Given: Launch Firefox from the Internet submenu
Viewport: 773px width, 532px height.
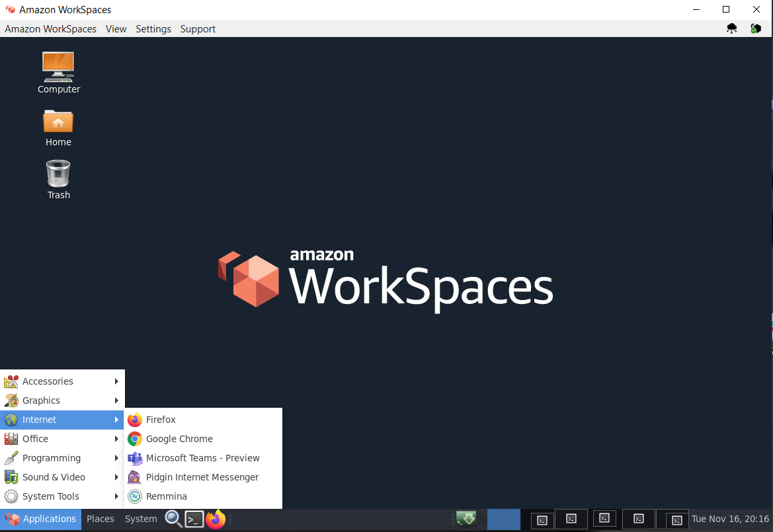Looking at the screenshot, I should pyautogui.click(x=202, y=420).
